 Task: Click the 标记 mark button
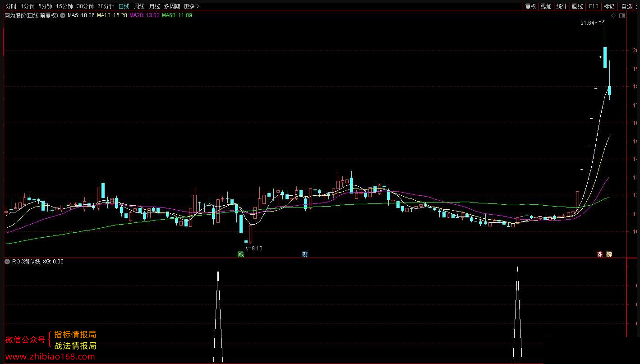tap(609, 6)
